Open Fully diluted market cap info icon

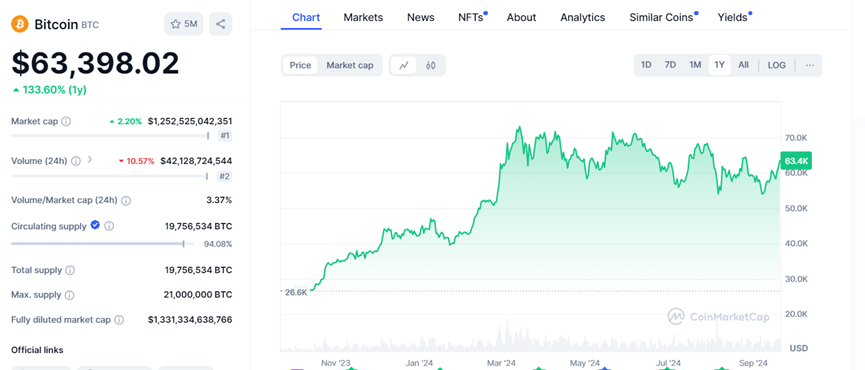[119, 320]
